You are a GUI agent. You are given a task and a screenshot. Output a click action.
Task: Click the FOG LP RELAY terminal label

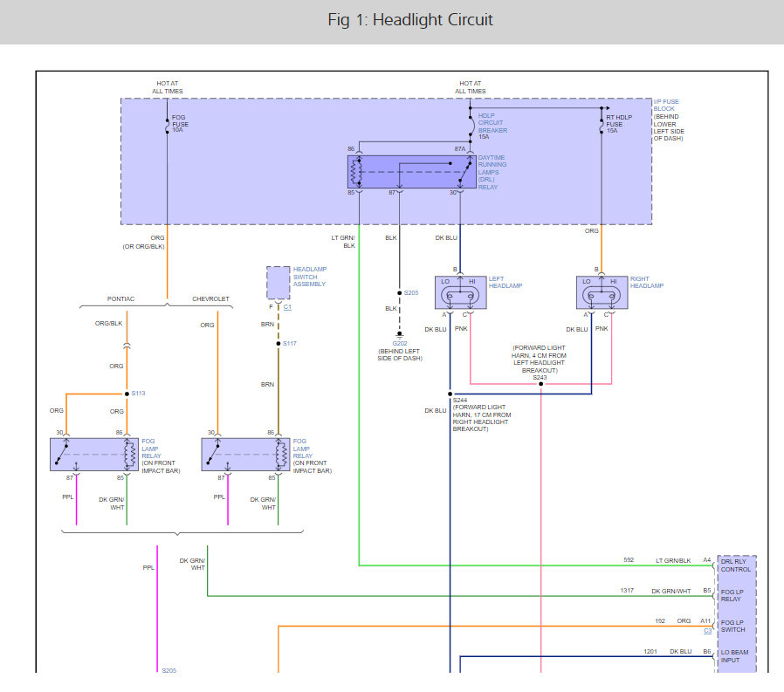[x=732, y=595]
